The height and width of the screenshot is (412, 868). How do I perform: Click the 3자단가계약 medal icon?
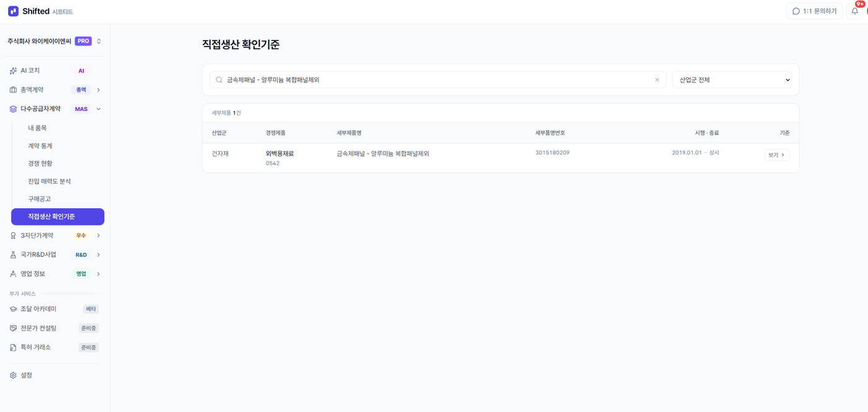click(x=13, y=235)
